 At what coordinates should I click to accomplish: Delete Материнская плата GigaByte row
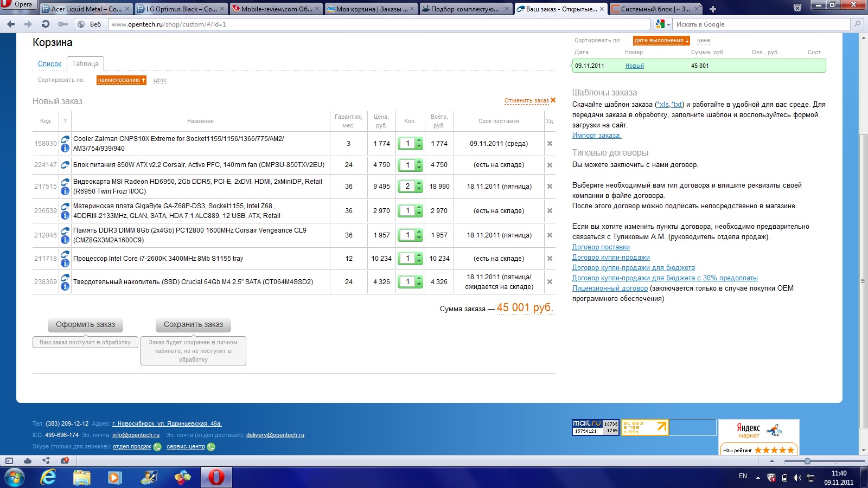coord(550,210)
